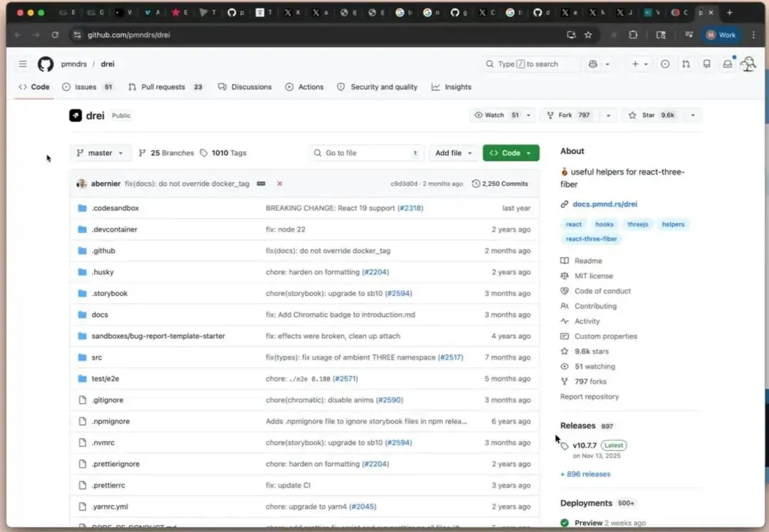The image size is (769, 532).
Task: Open the GitHub hamburger navigation menu
Action: click(x=23, y=64)
